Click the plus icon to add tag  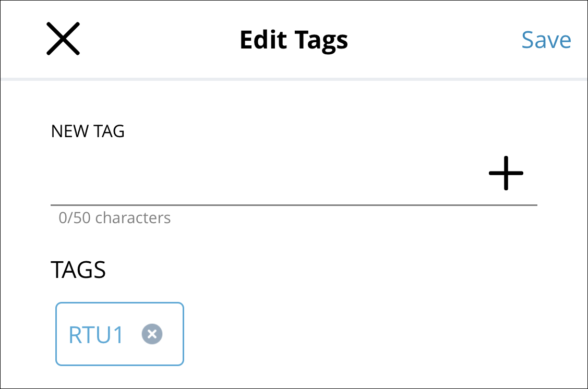coord(506,173)
